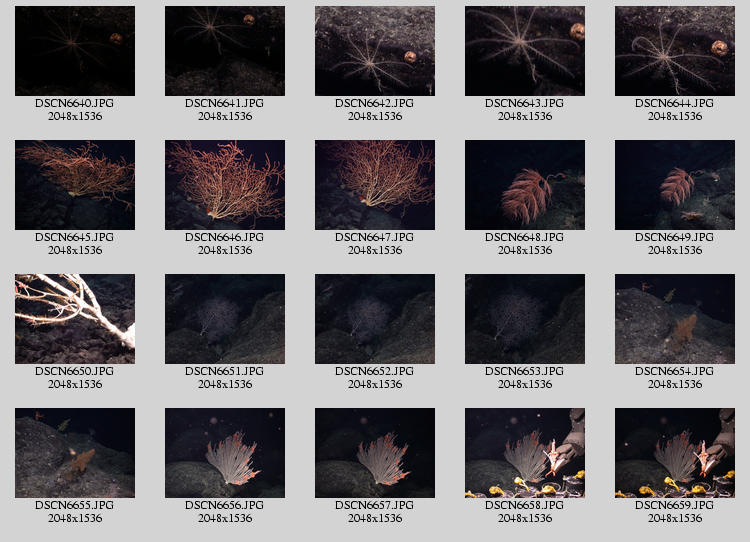Open the DSCN6652.JPG thumbnail
750x542 pixels.
375,319
